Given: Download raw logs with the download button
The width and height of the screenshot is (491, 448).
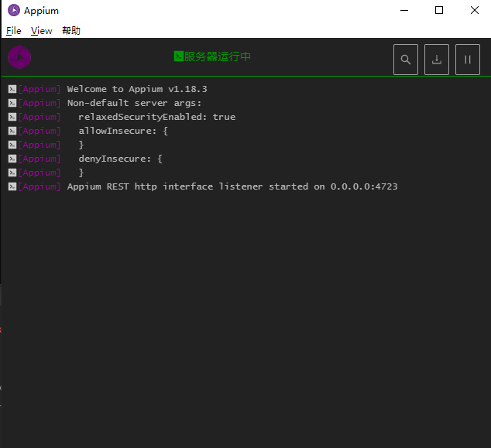Looking at the screenshot, I should [x=437, y=60].
